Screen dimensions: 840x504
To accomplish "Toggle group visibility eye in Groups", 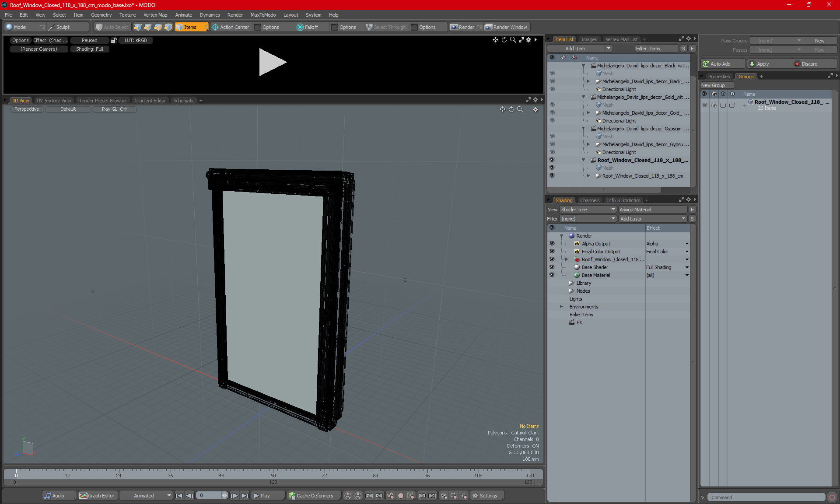I will click(704, 105).
